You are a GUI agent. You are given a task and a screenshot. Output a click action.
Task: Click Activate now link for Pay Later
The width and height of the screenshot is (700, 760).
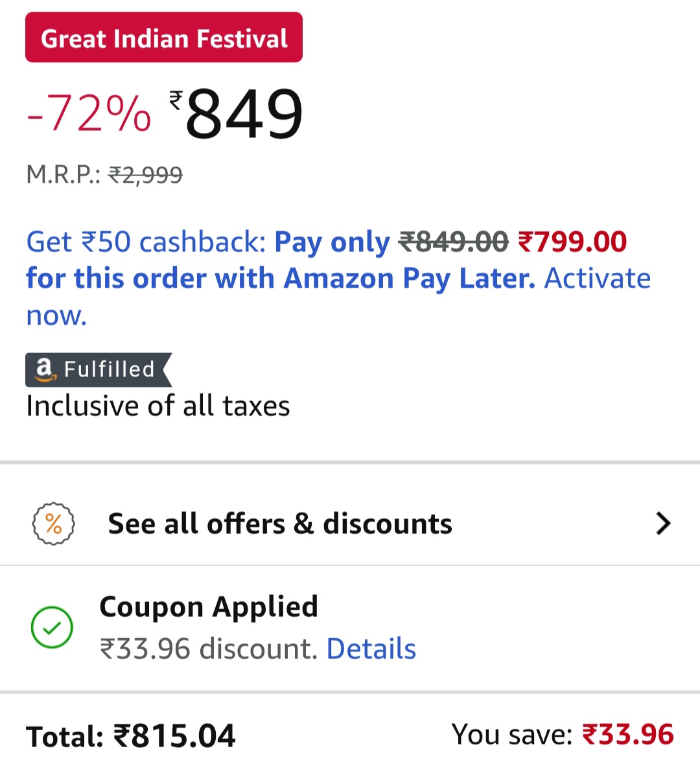(596, 279)
